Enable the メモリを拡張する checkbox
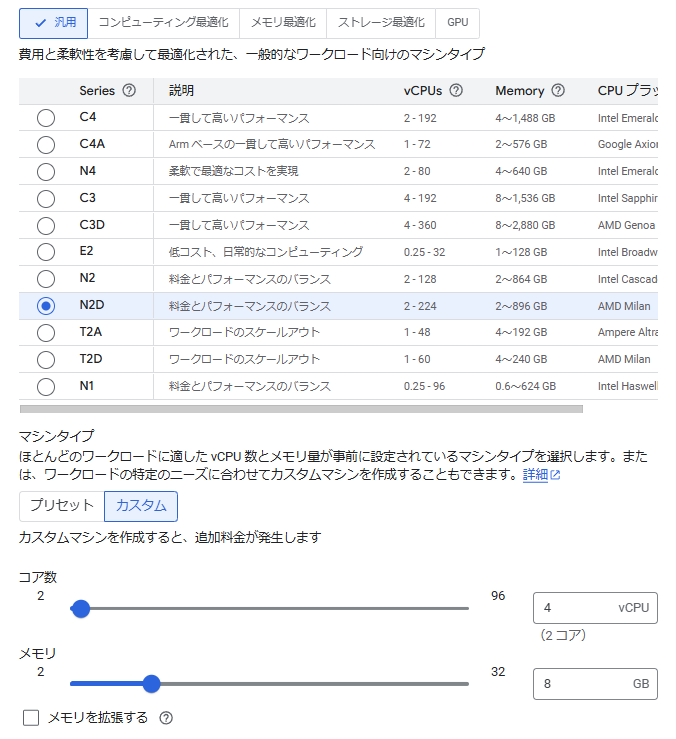This screenshot has width=676, height=739. (31, 718)
